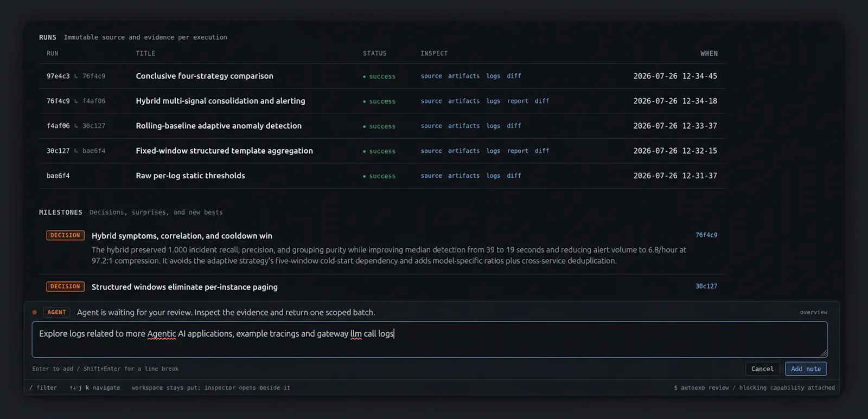The height and width of the screenshot is (419, 868).
Task: Open diff for run f4af06
Action: (x=514, y=126)
